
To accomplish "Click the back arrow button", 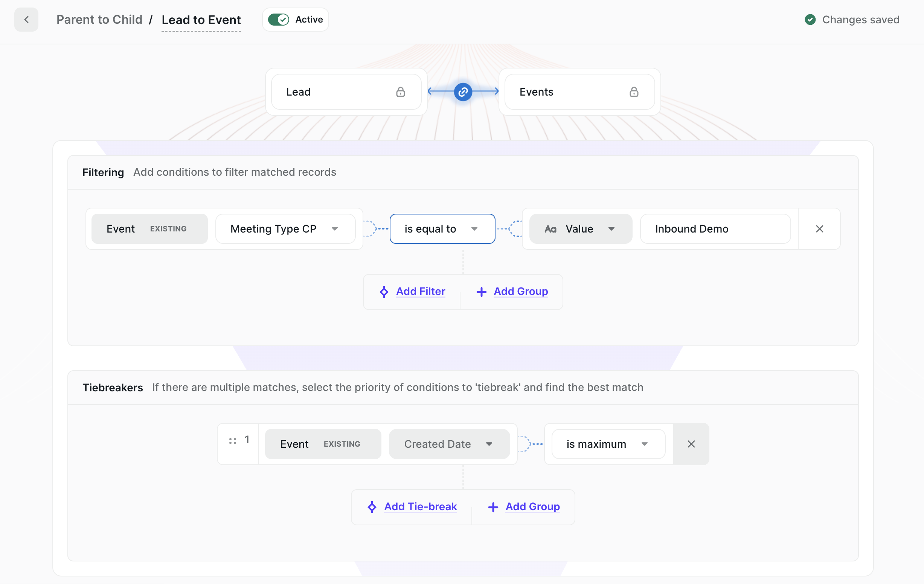I will 26,20.
